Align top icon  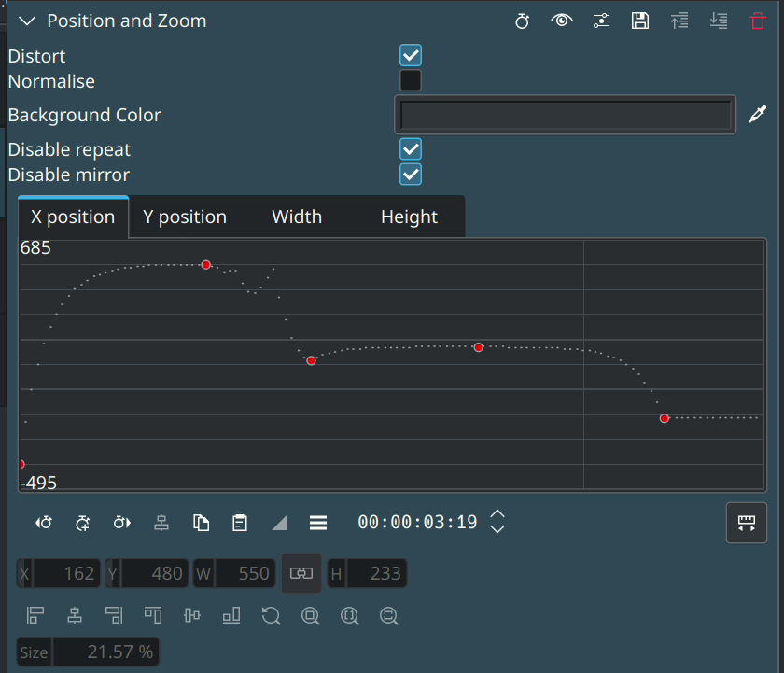click(x=153, y=615)
